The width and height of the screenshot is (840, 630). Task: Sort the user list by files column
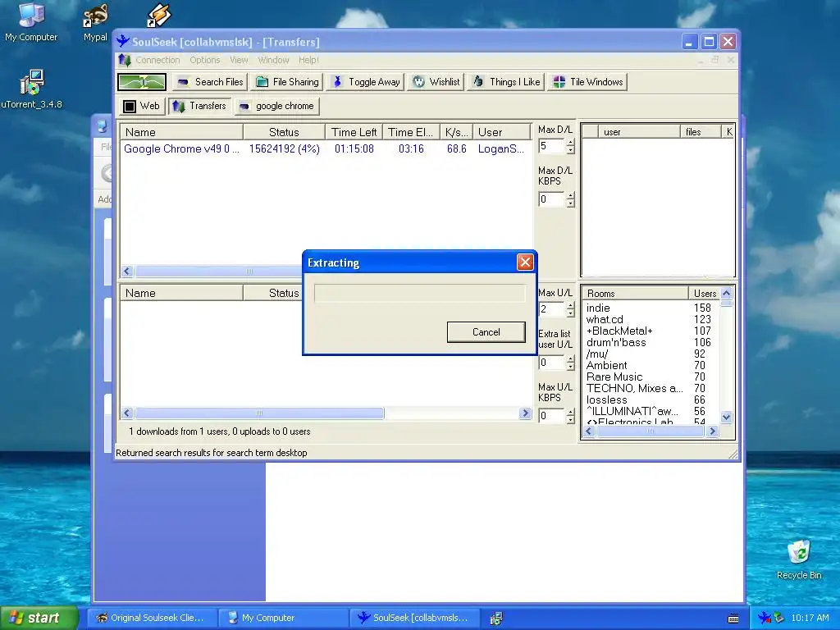[x=701, y=132]
